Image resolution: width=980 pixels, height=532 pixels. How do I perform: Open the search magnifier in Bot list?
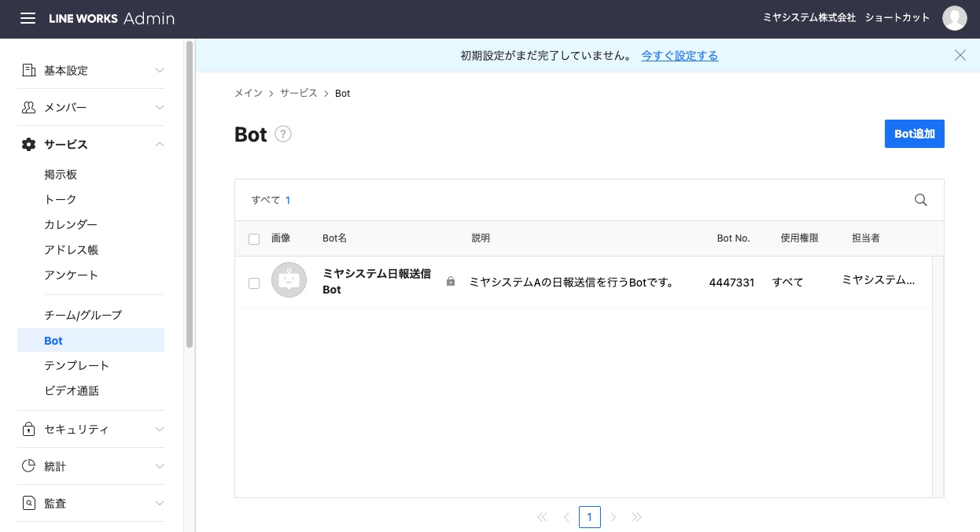coord(921,200)
